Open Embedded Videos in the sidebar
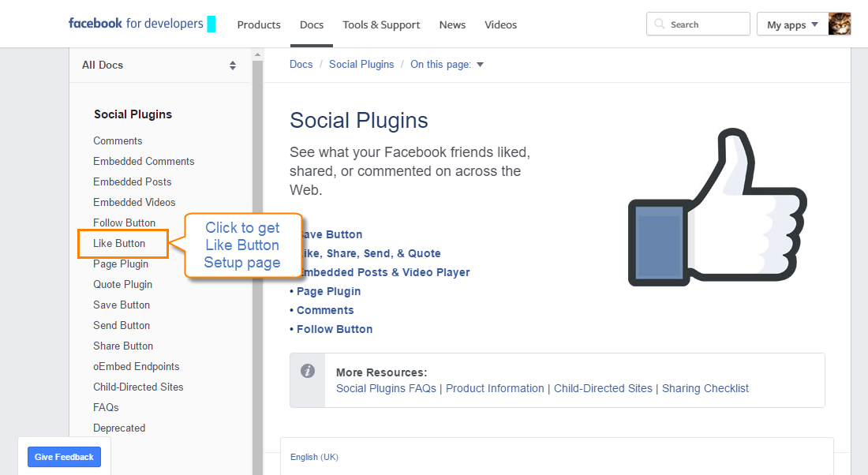The image size is (868, 475). (134, 202)
